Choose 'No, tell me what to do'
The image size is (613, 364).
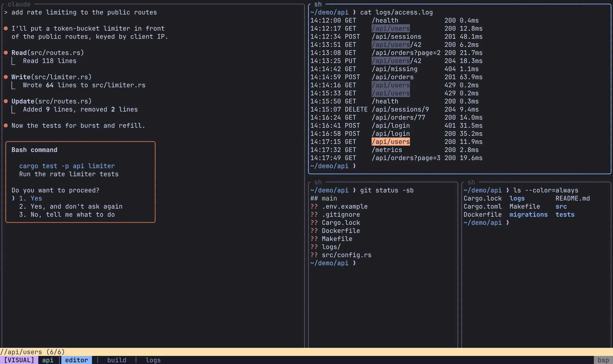point(67,215)
